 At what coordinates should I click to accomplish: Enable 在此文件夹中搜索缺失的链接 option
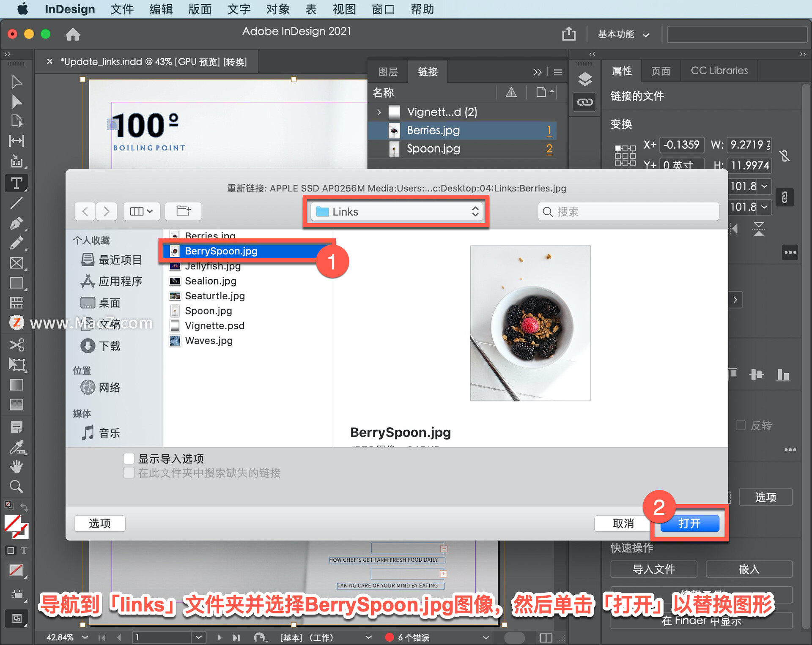click(129, 473)
